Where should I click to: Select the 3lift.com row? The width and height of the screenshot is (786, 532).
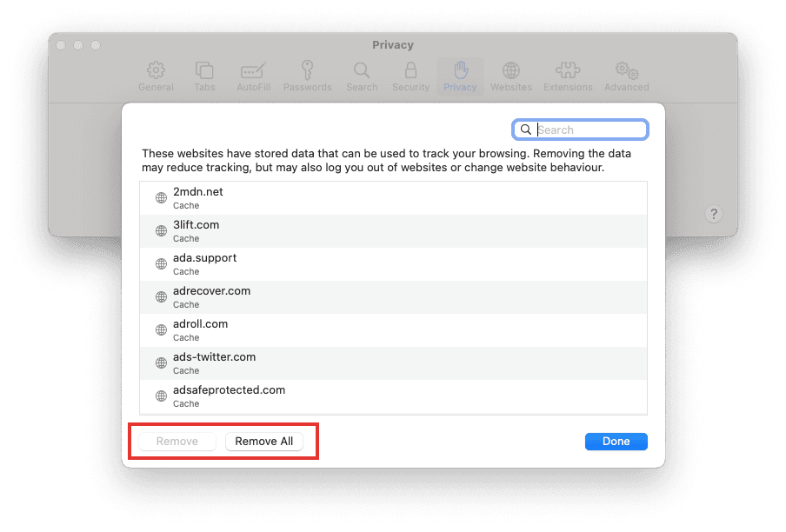394,231
